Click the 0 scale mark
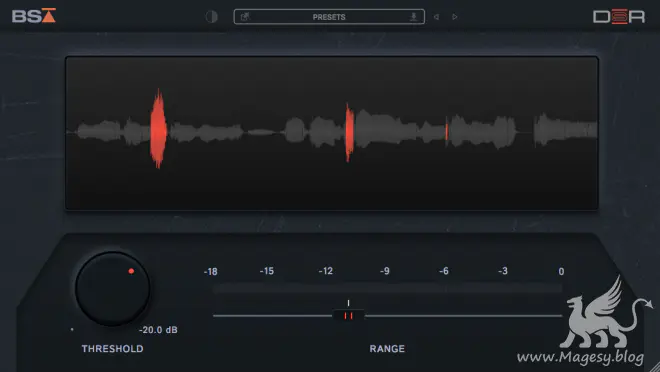This screenshot has width=660, height=372. 561,271
